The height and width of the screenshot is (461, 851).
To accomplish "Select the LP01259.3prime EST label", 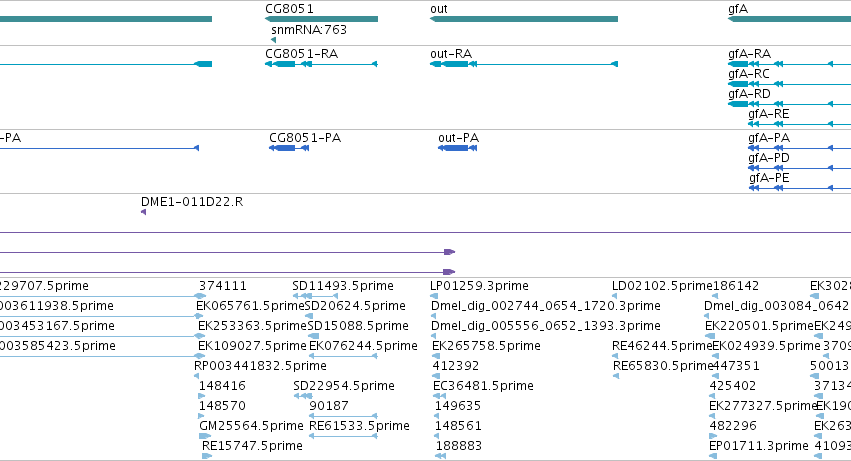I will [x=479, y=286].
